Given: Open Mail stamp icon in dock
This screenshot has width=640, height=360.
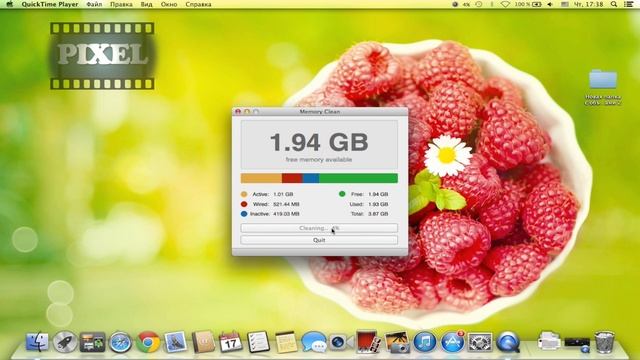Looking at the screenshot, I should pyautogui.click(x=176, y=342).
